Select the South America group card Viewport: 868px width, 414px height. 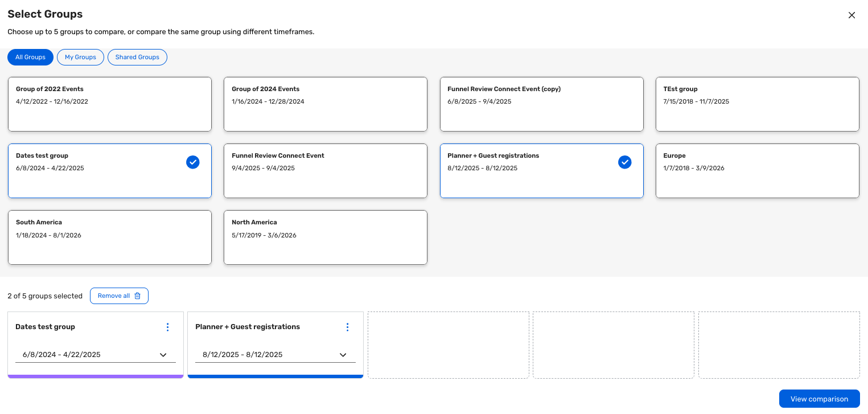[109, 237]
